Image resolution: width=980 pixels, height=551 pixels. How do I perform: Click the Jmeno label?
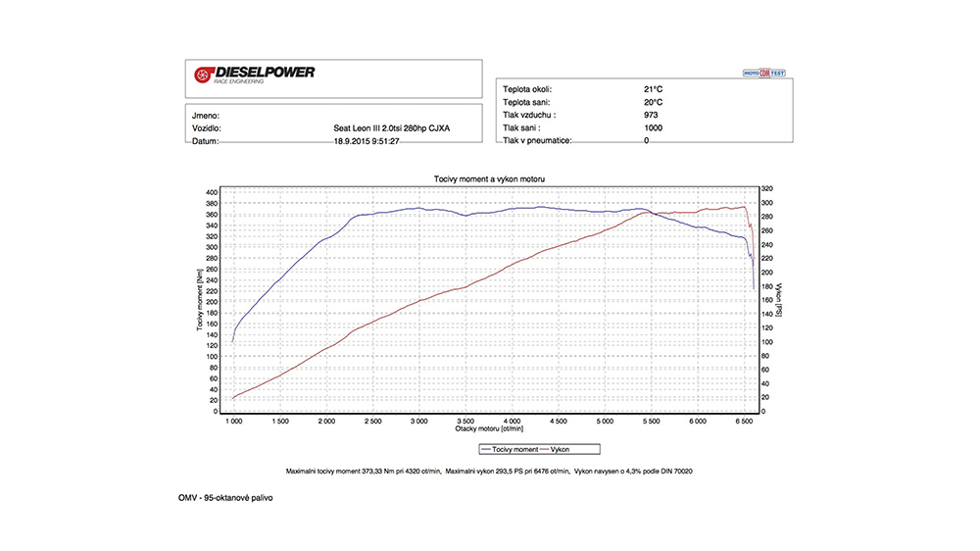[206, 116]
